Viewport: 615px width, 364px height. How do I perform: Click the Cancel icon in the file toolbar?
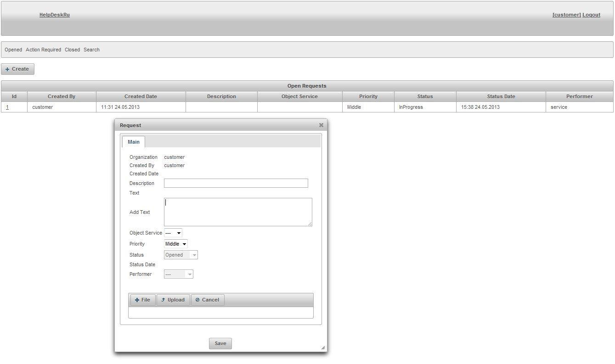[197, 300]
